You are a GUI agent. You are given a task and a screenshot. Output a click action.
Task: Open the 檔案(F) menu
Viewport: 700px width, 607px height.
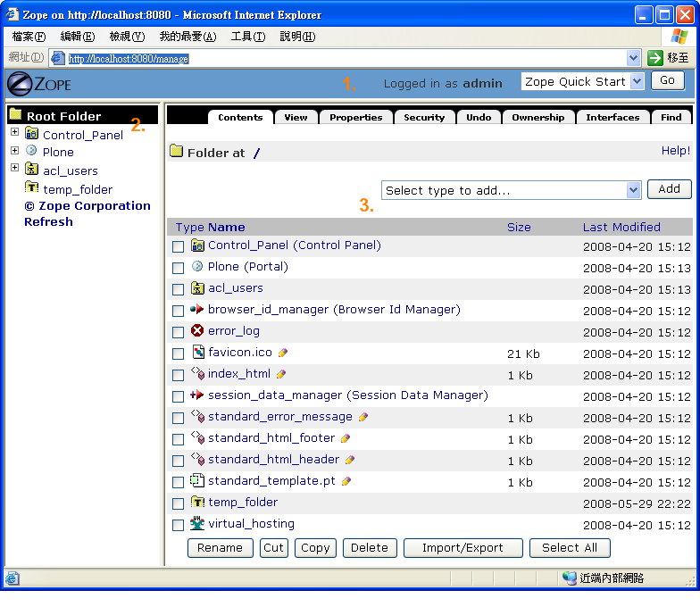[x=29, y=37]
